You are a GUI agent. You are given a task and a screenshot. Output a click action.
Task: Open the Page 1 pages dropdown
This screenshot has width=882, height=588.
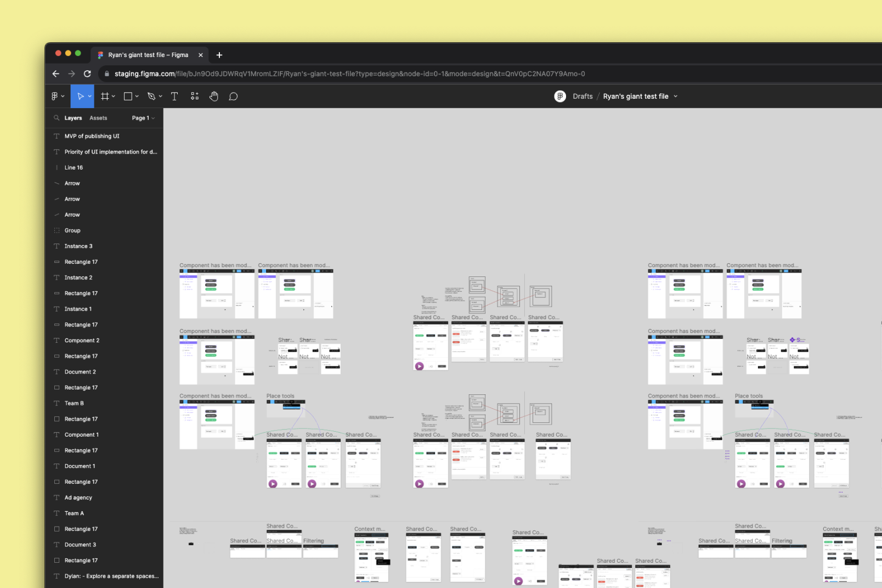143,118
